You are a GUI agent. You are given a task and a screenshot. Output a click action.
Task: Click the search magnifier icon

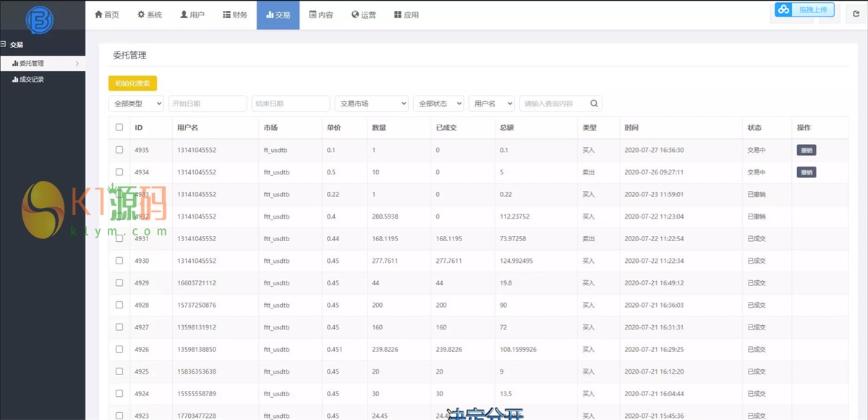[594, 104]
